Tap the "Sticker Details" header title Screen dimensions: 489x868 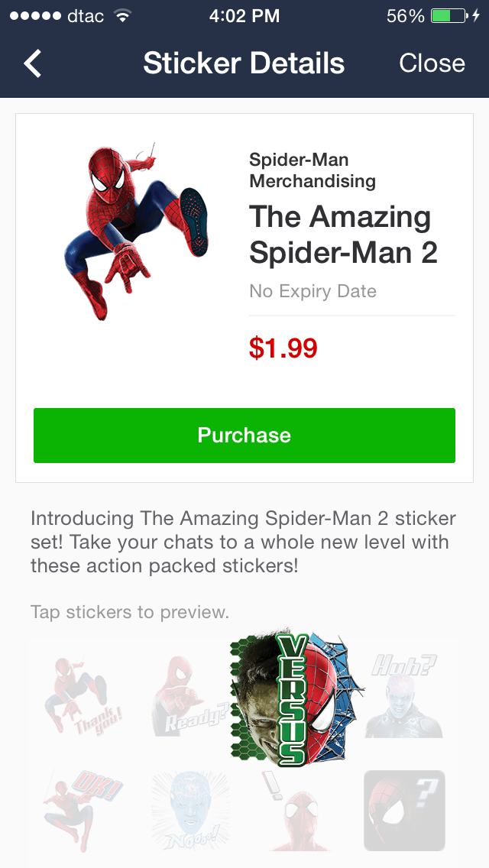click(x=244, y=63)
